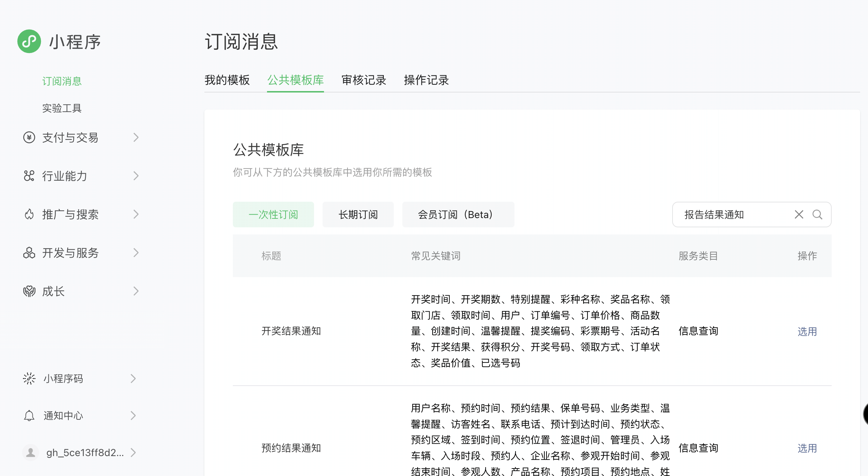Expand the 通知中心 menu chevron
Screen dimensions: 868x476
click(133, 416)
